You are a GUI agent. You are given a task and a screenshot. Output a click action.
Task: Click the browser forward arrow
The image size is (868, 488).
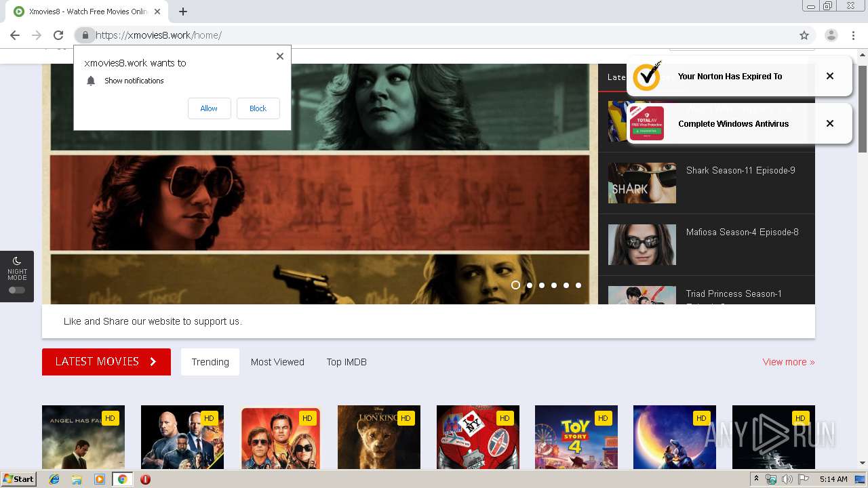tap(37, 35)
